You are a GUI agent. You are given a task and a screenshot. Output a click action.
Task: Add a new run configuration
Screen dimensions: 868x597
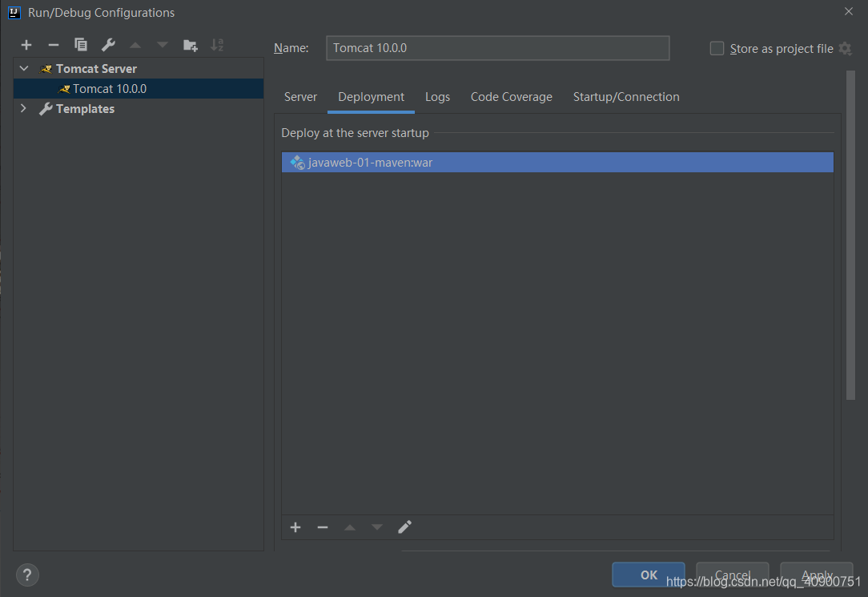pyautogui.click(x=26, y=45)
